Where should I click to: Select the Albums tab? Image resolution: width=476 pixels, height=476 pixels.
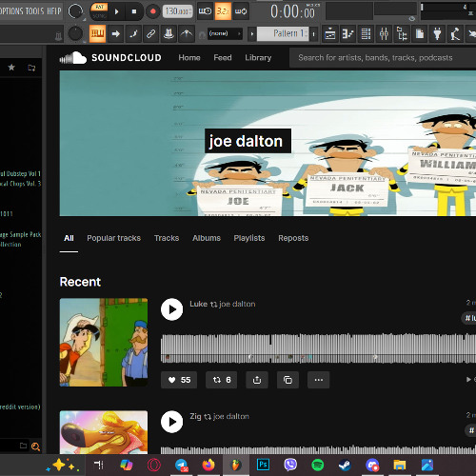(207, 238)
